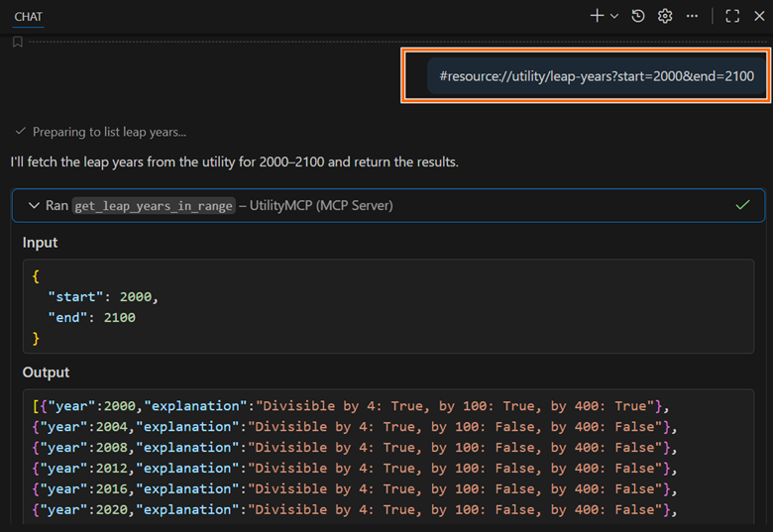The image size is (773, 532).
Task: Open chat settings gear
Action: click(665, 16)
